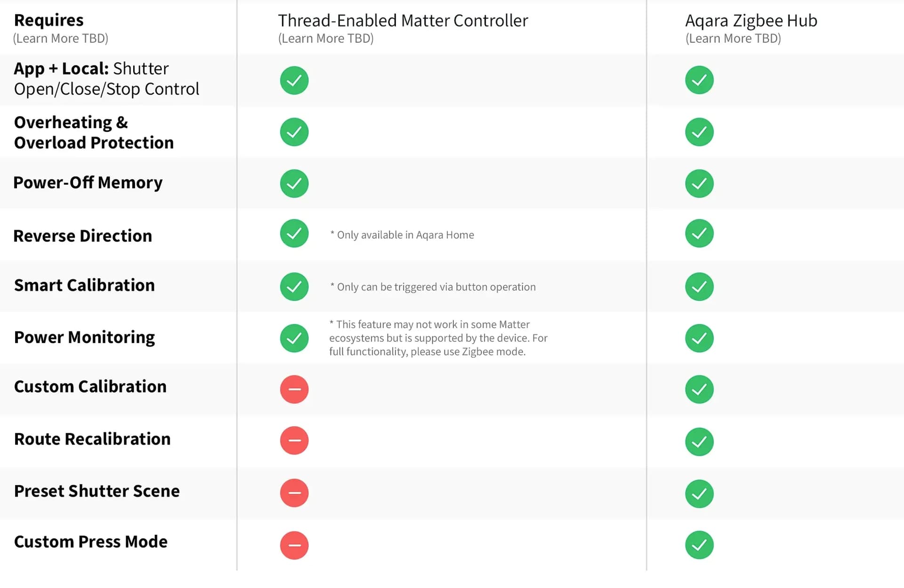
Task: Click Zigbee checkmark for Overheating & Overload Protection
Action: coord(699,132)
